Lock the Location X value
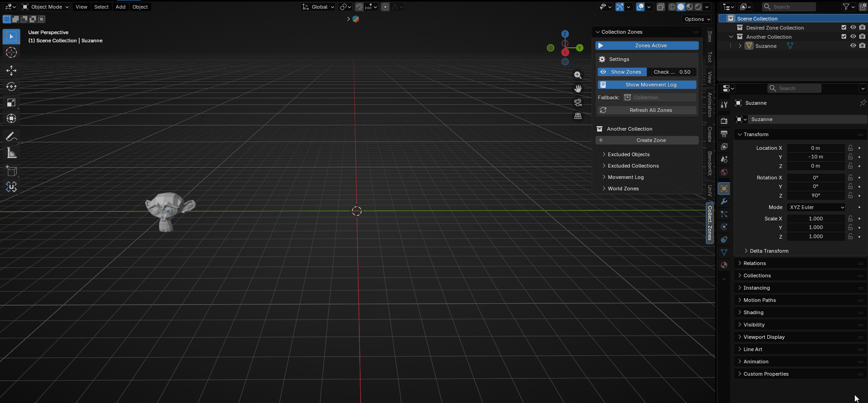Viewport: 868px width, 403px height. [850, 148]
